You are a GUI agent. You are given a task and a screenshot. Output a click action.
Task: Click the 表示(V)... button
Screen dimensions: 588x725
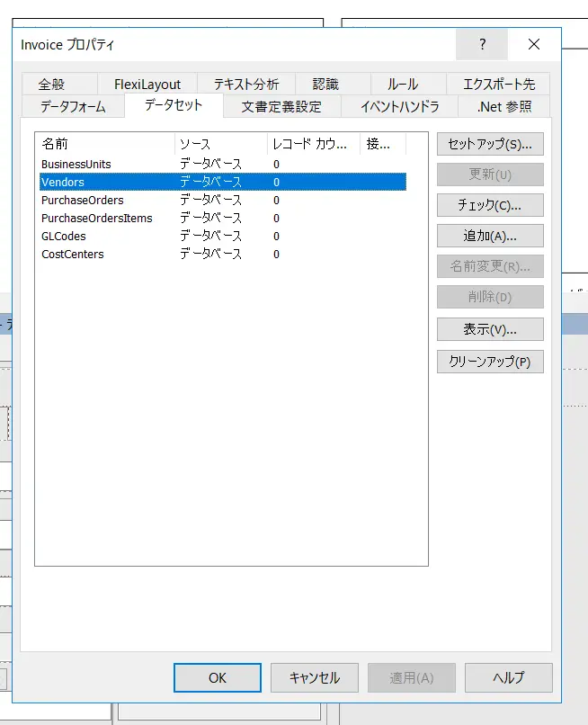(x=490, y=329)
